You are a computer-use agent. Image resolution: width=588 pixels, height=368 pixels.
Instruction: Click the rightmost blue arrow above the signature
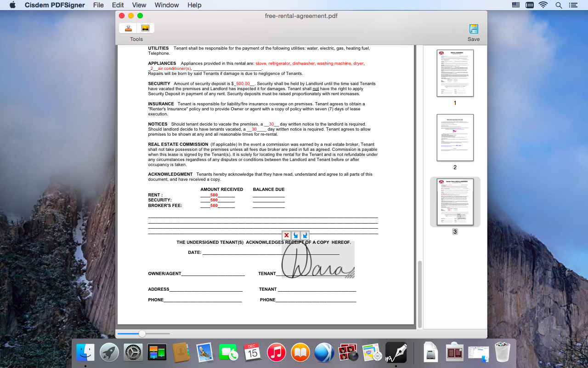click(x=304, y=235)
